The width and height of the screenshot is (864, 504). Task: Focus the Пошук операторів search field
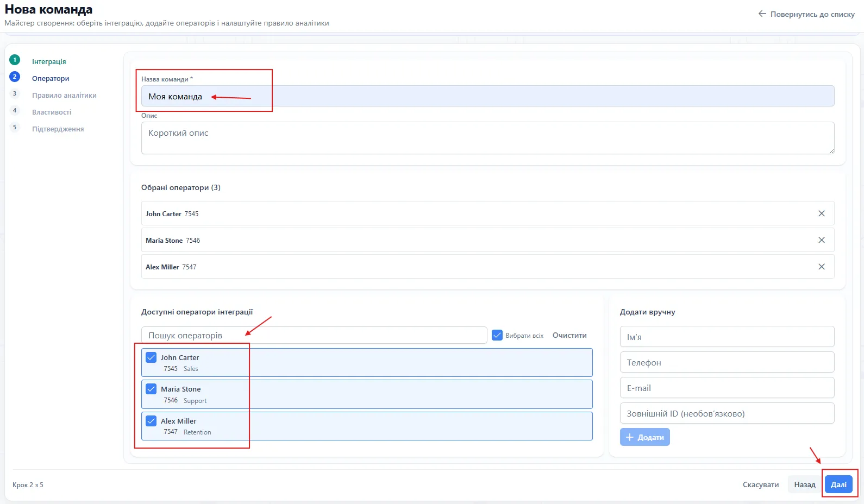314,335
